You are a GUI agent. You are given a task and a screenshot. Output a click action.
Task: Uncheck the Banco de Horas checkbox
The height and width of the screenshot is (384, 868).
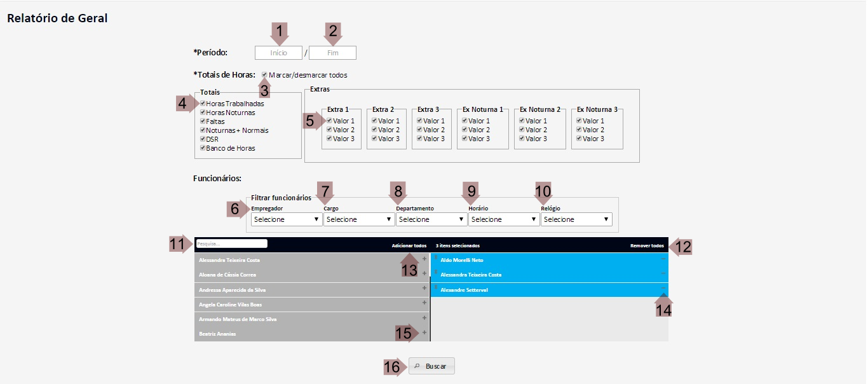tap(203, 148)
